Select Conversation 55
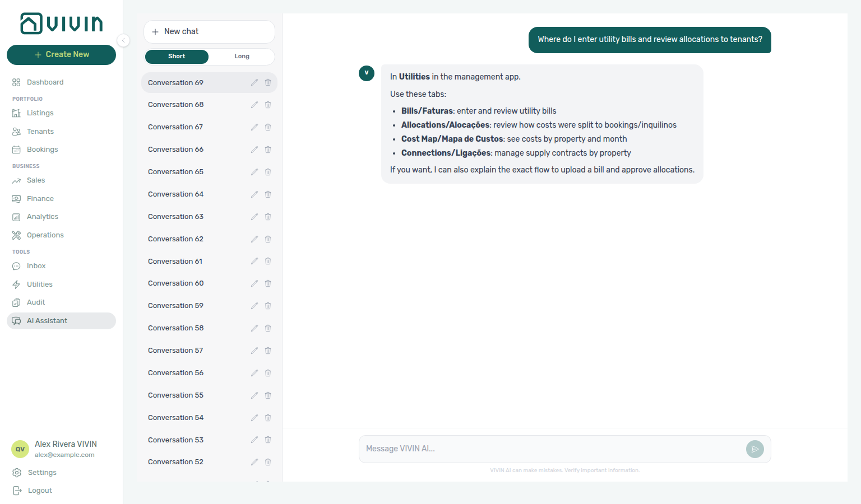861x504 pixels. point(209,395)
